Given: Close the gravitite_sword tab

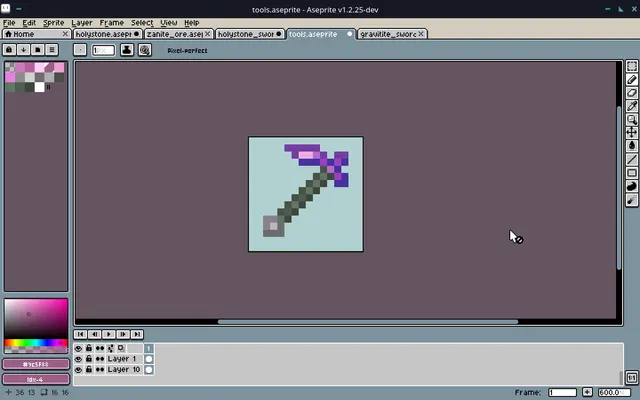Looking at the screenshot, I should coord(421,34).
